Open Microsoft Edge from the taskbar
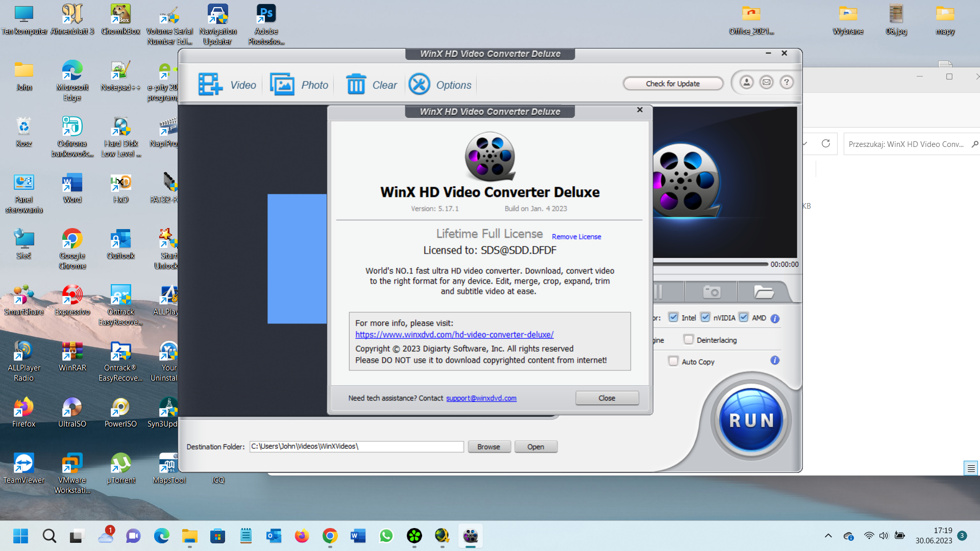 pyautogui.click(x=161, y=536)
